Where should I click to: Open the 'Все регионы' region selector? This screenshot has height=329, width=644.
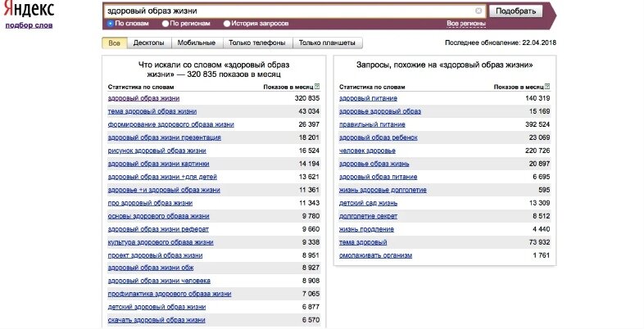[466, 24]
